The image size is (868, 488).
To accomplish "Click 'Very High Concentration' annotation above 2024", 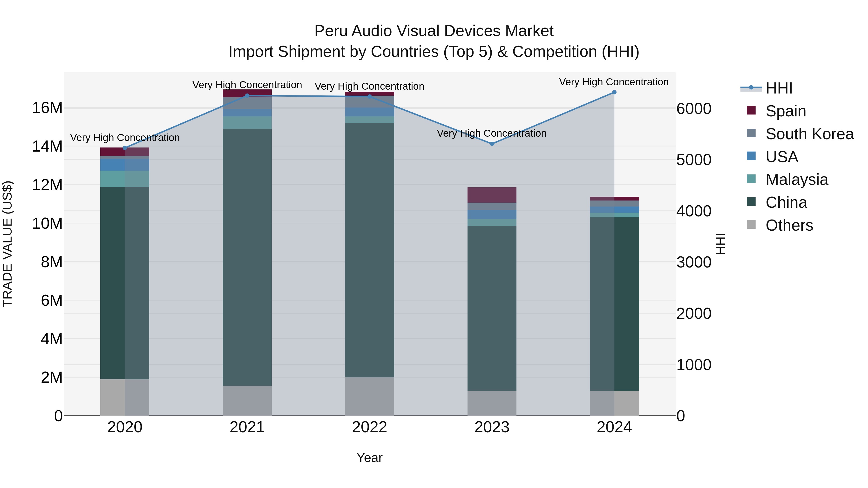I will click(614, 82).
